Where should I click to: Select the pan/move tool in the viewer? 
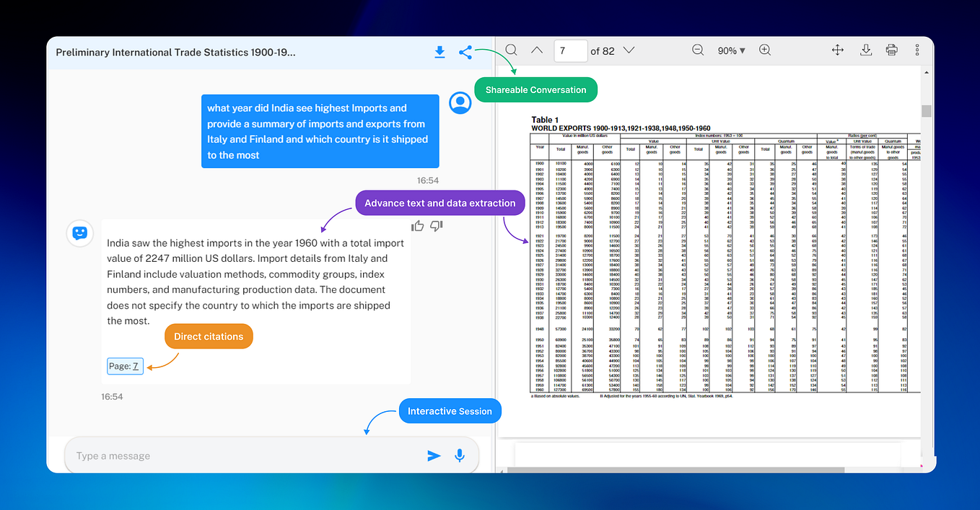point(837,50)
